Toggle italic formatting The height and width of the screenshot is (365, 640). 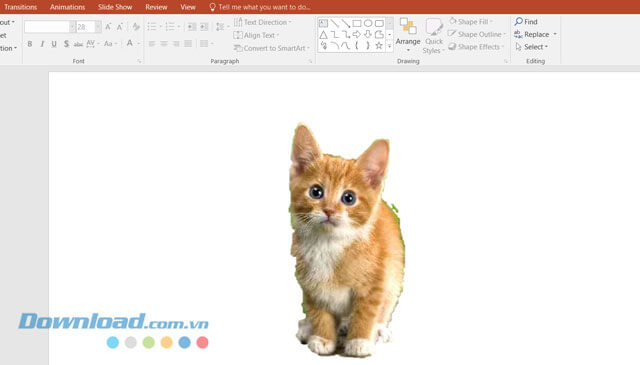point(42,44)
